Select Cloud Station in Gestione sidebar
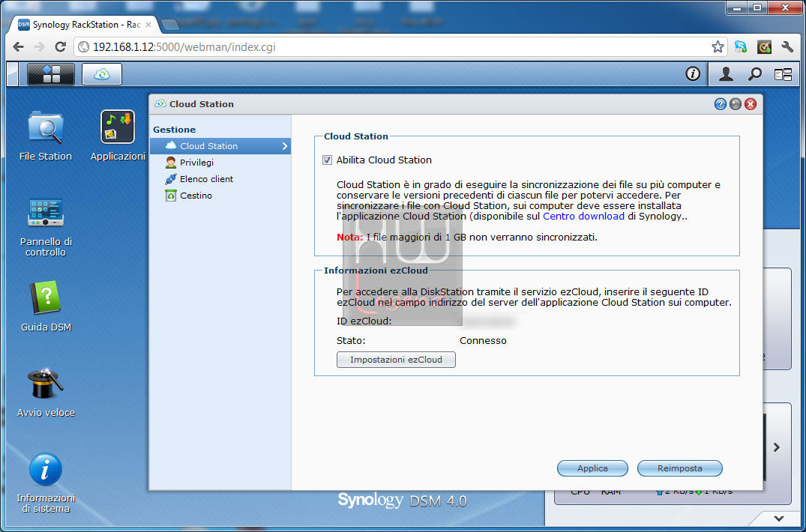806x532 pixels. (220, 146)
